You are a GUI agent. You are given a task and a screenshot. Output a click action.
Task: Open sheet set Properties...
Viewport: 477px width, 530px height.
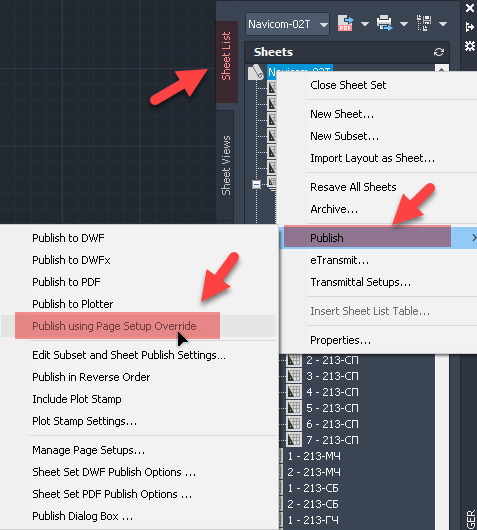[x=340, y=340]
